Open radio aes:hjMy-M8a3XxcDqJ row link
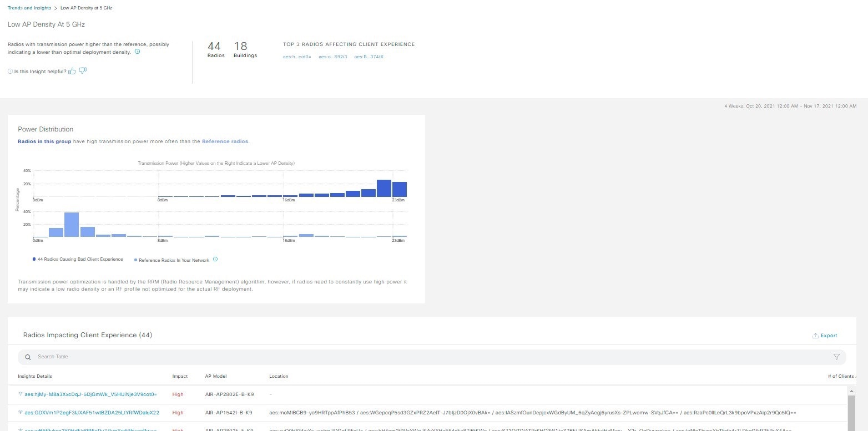 (x=91, y=394)
